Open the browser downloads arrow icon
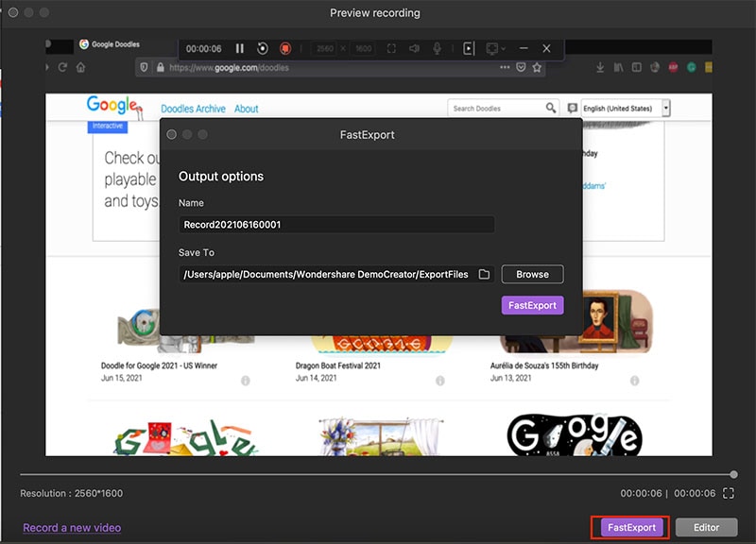The image size is (756, 544). point(600,67)
